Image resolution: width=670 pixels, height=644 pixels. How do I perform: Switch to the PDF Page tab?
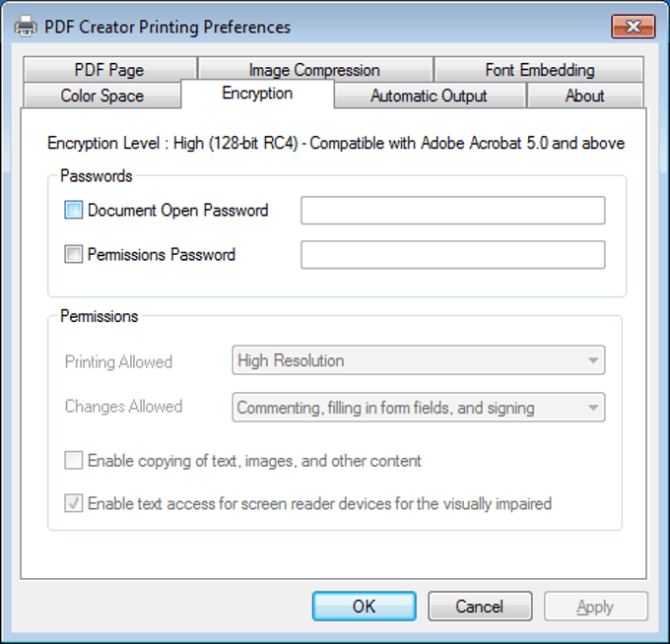tap(108, 70)
